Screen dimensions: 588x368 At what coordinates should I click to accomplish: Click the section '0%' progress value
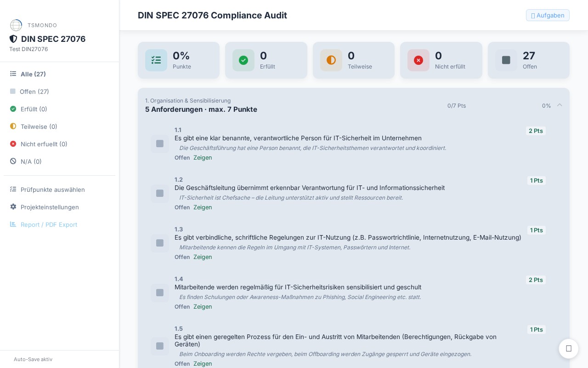(x=546, y=106)
